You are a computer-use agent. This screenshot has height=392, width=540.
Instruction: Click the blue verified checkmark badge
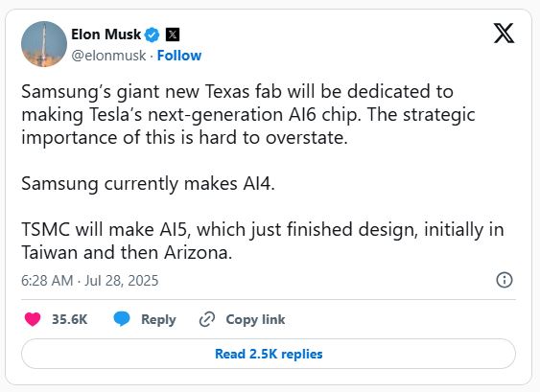click(x=152, y=35)
